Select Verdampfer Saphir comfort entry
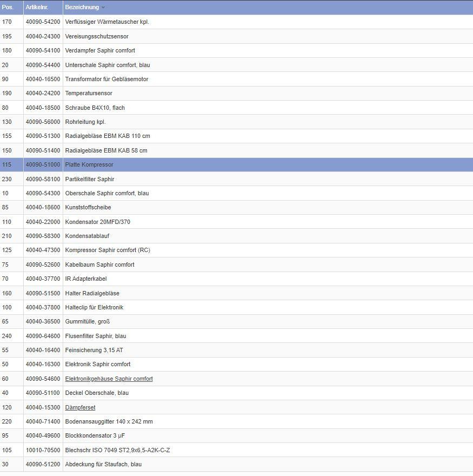The image size is (473, 476). coord(100,50)
